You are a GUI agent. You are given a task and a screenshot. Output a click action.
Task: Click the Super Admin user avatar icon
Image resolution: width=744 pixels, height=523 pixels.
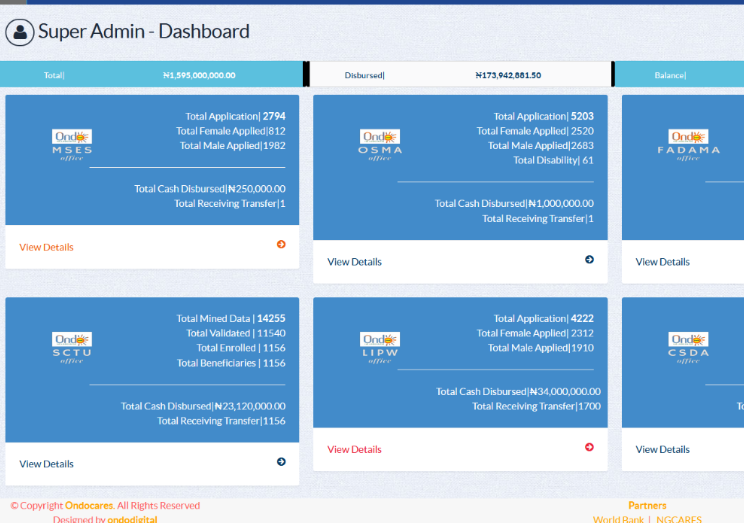(x=19, y=32)
